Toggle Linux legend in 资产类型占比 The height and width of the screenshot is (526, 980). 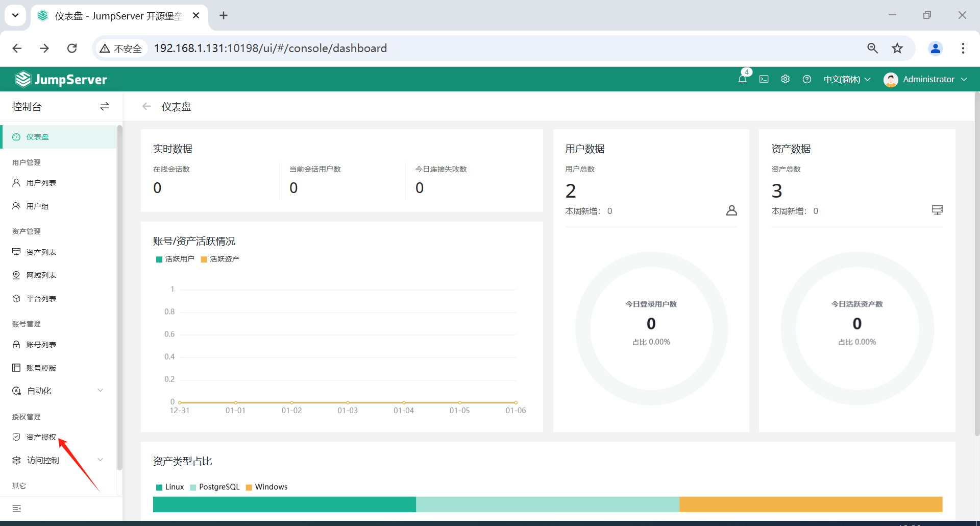[x=170, y=487]
